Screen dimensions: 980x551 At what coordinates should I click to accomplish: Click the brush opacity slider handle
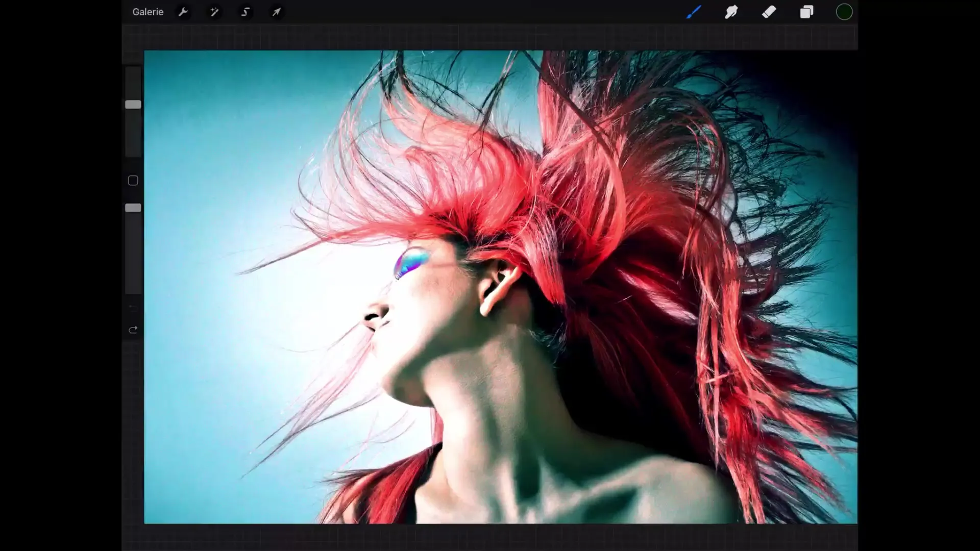coord(133,208)
